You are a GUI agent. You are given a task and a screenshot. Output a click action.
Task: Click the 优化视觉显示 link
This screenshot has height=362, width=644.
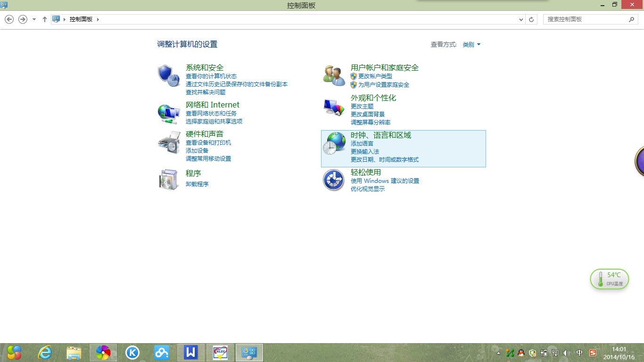tap(368, 189)
